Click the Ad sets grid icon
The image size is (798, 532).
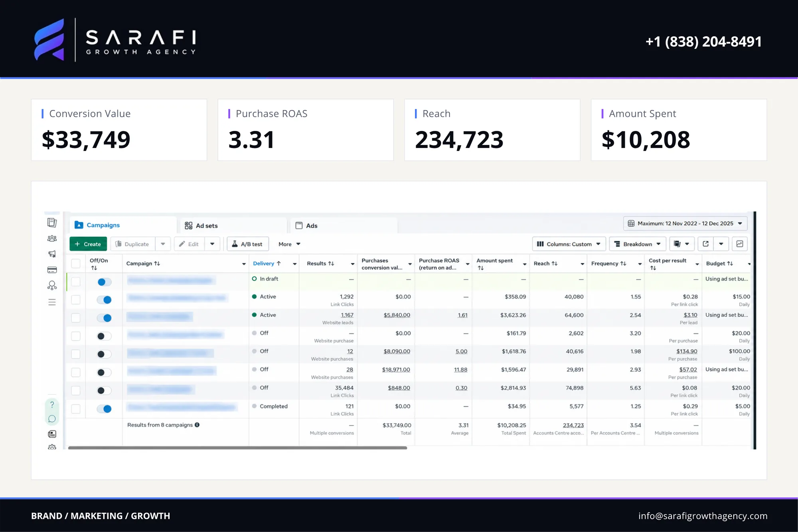click(189, 225)
